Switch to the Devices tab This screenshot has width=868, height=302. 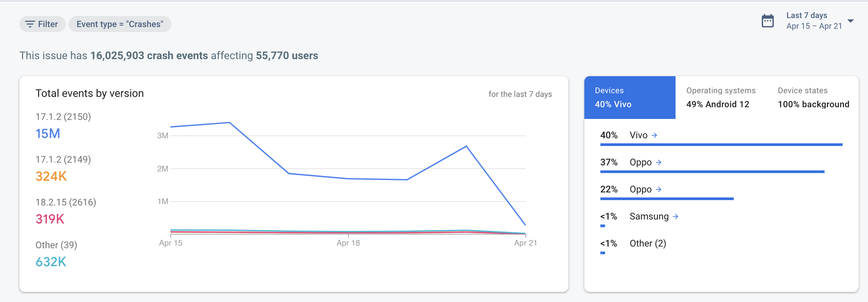tap(629, 98)
